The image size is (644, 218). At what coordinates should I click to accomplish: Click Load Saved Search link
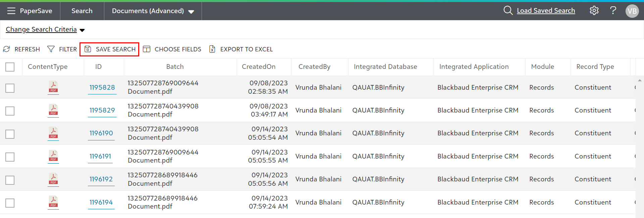546,11
